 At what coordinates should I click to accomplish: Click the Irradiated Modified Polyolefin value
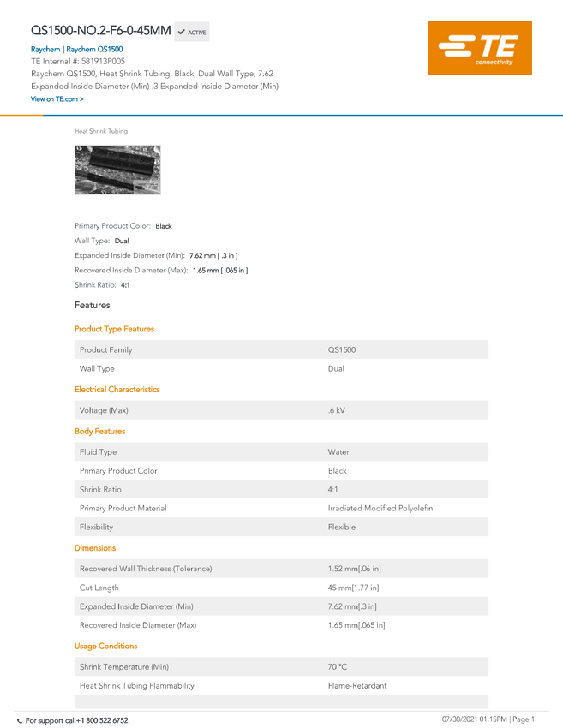[x=380, y=509]
